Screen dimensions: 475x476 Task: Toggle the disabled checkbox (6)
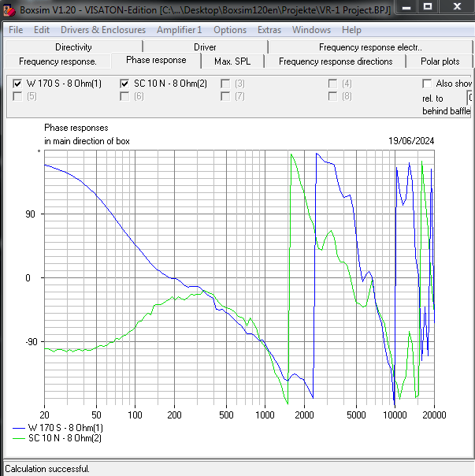(124, 96)
